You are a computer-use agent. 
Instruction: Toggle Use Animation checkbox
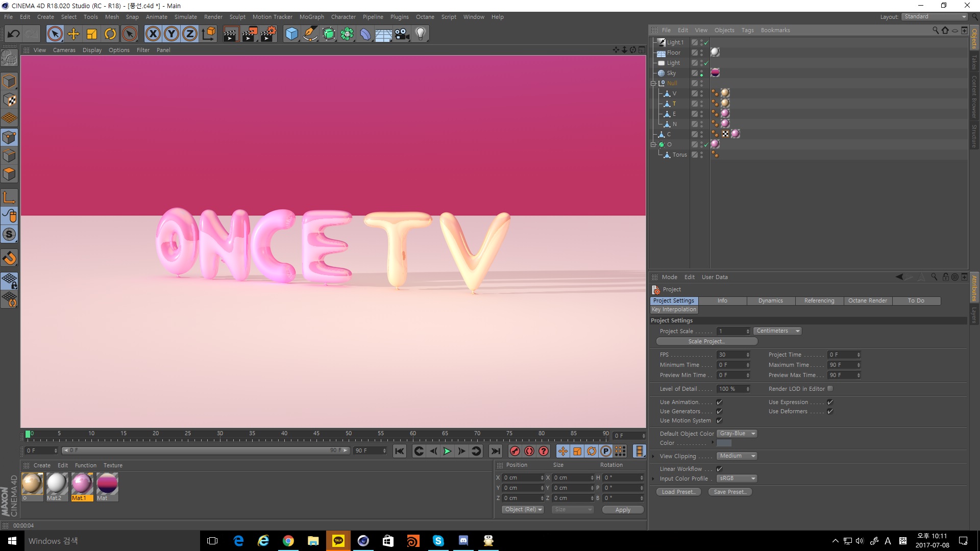(719, 402)
